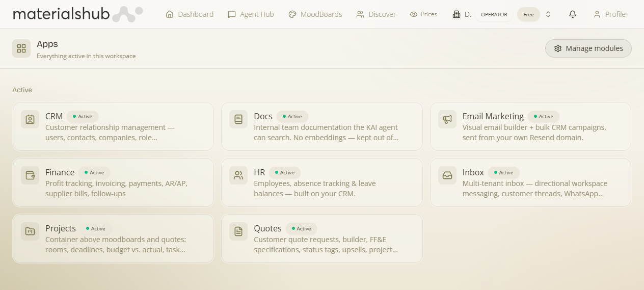The width and height of the screenshot is (644, 290).
Task: Click the OPERATOR role badge
Action: 494,14
